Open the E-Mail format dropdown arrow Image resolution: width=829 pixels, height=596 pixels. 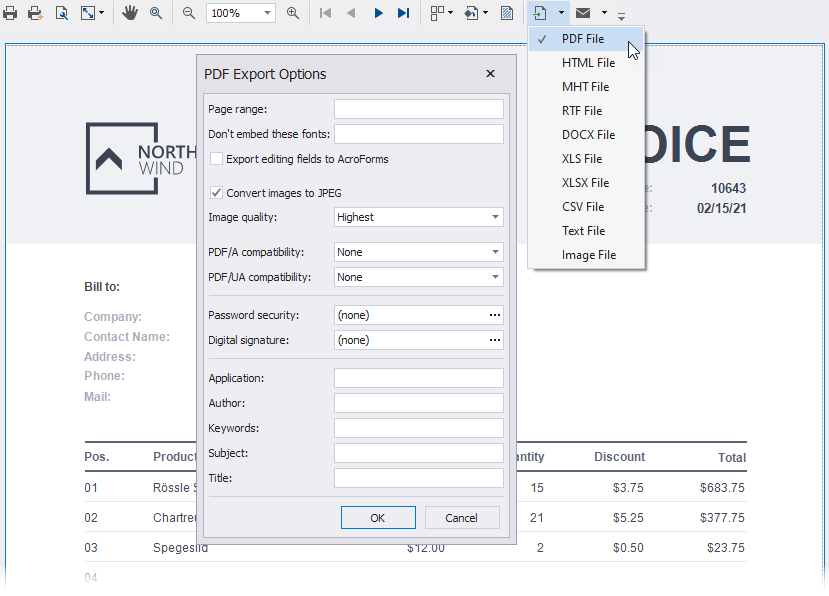point(604,13)
